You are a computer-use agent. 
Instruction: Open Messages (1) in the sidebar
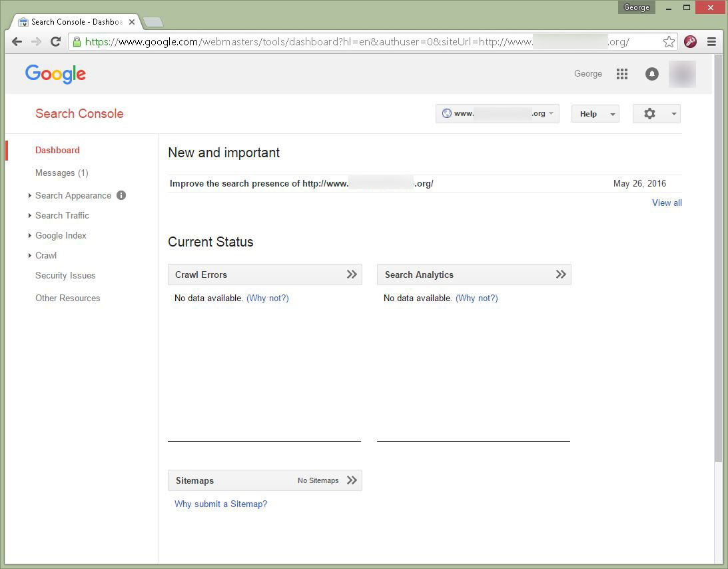click(x=62, y=173)
